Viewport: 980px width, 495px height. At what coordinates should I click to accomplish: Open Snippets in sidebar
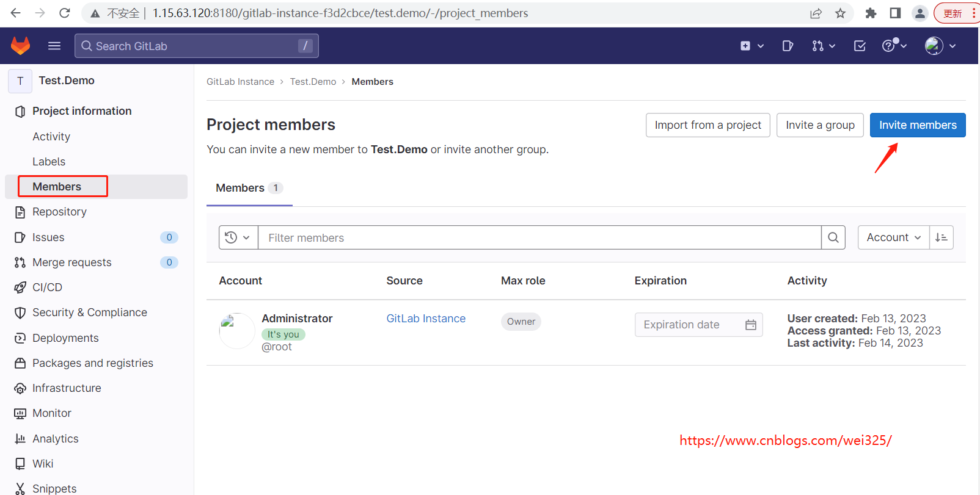[54, 488]
